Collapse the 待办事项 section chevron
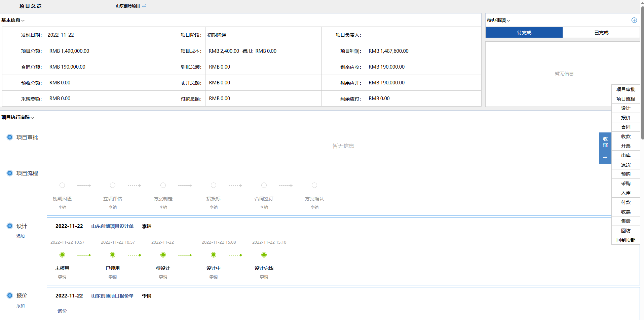 tap(508, 21)
